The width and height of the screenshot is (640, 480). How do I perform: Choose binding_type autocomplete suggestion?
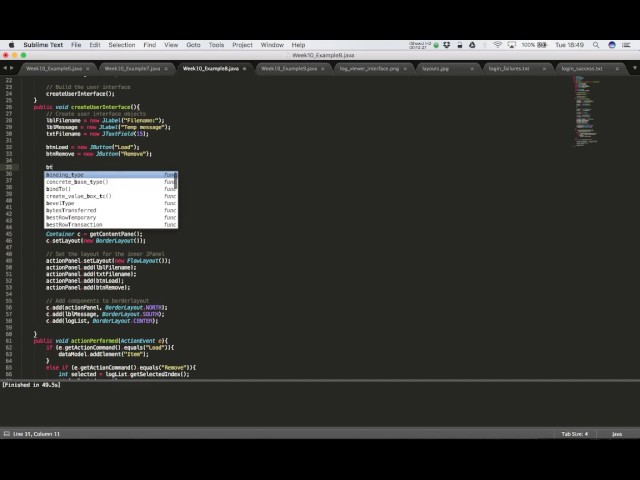[109, 175]
